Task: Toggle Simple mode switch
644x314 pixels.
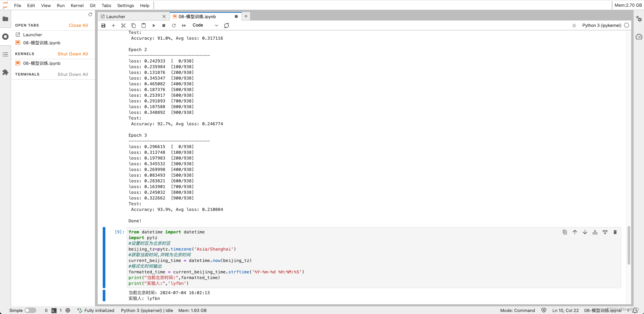Action: coord(30,310)
